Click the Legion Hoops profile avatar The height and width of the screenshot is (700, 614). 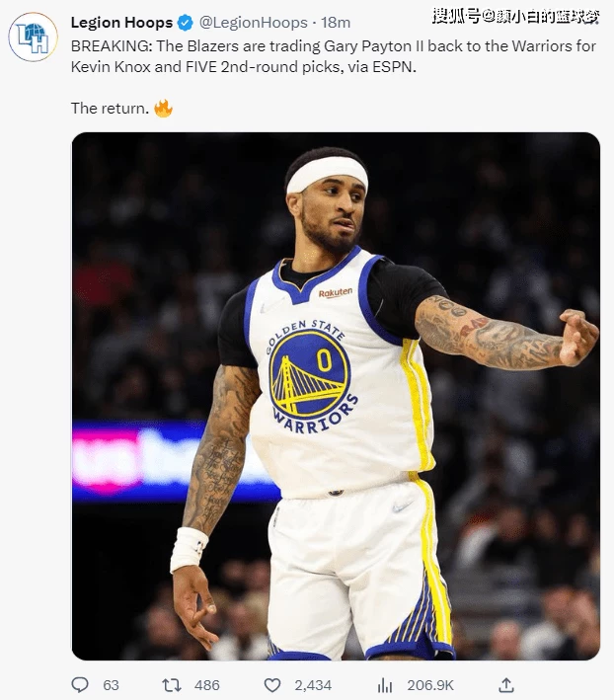coord(33,37)
